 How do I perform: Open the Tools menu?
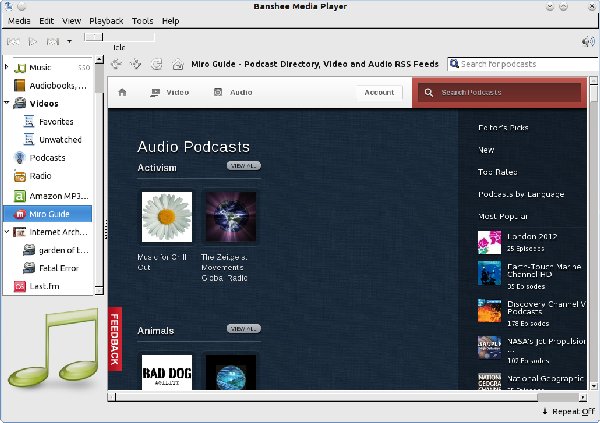click(142, 21)
